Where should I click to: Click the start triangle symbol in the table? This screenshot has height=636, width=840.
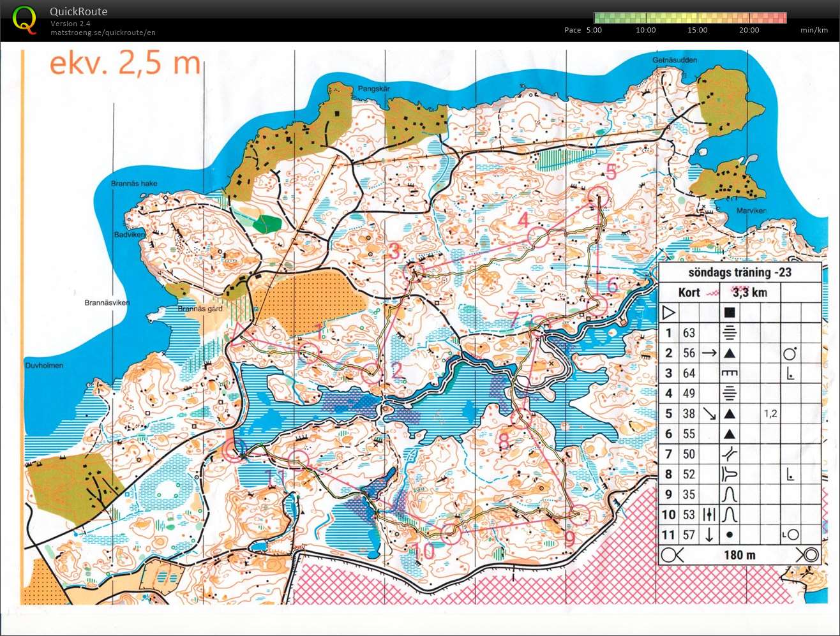click(668, 313)
